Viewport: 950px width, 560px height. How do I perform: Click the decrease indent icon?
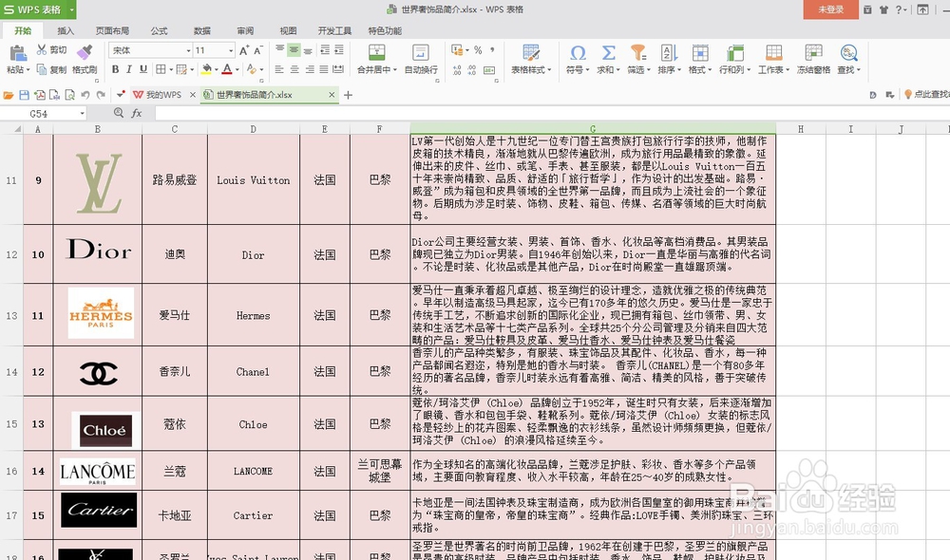[x=325, y=49]
